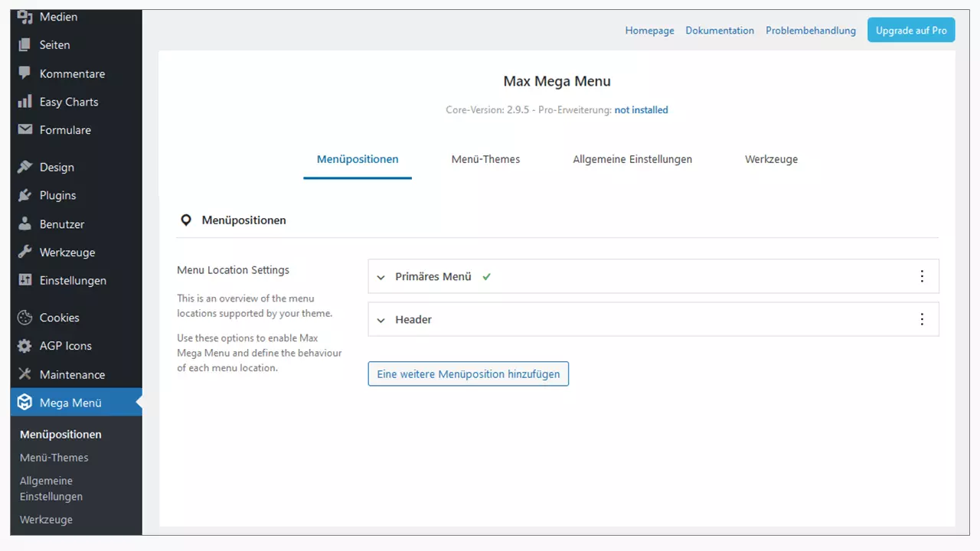Click the Plugins plug icon

24,195
